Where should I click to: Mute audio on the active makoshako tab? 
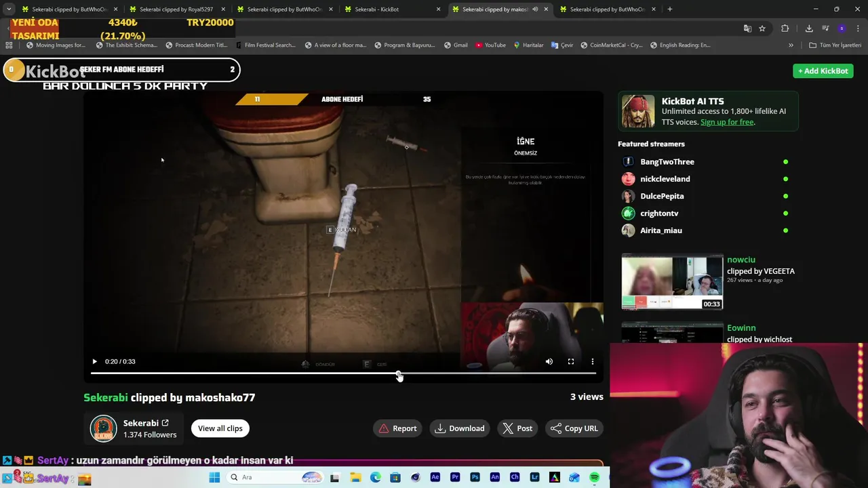[535, 9]
